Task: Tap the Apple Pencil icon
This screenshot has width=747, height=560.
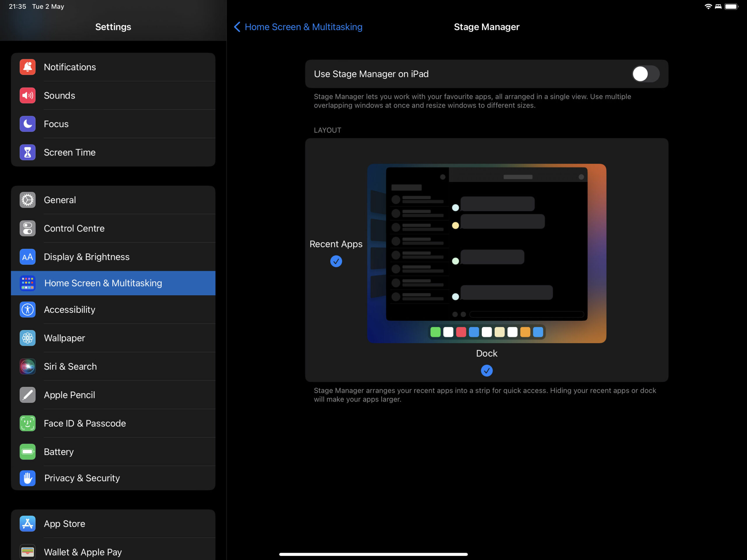Action: pos(27,395)
